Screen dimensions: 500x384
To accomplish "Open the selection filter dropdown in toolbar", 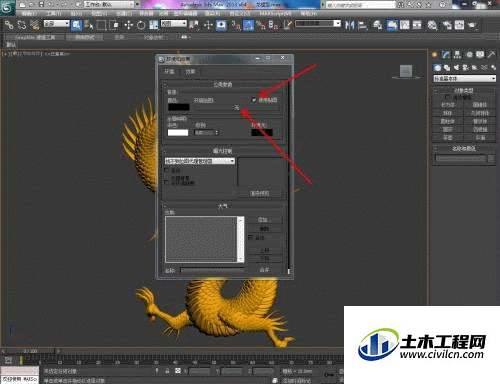I will click(56, 24).
